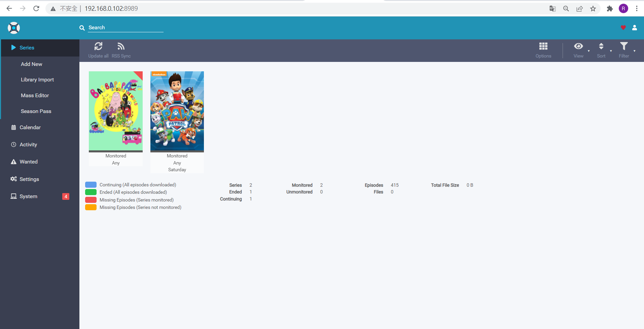Image resolution: width=644 pixels, height=329 pixels.
Task: Click the search magnifier icon
Action: point(82,28)
